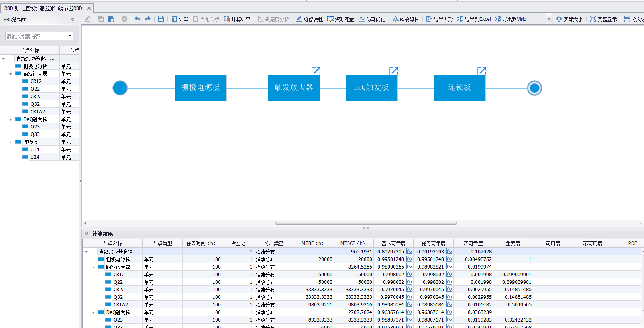Sort by MTBF (h) column header

[314, 243]
